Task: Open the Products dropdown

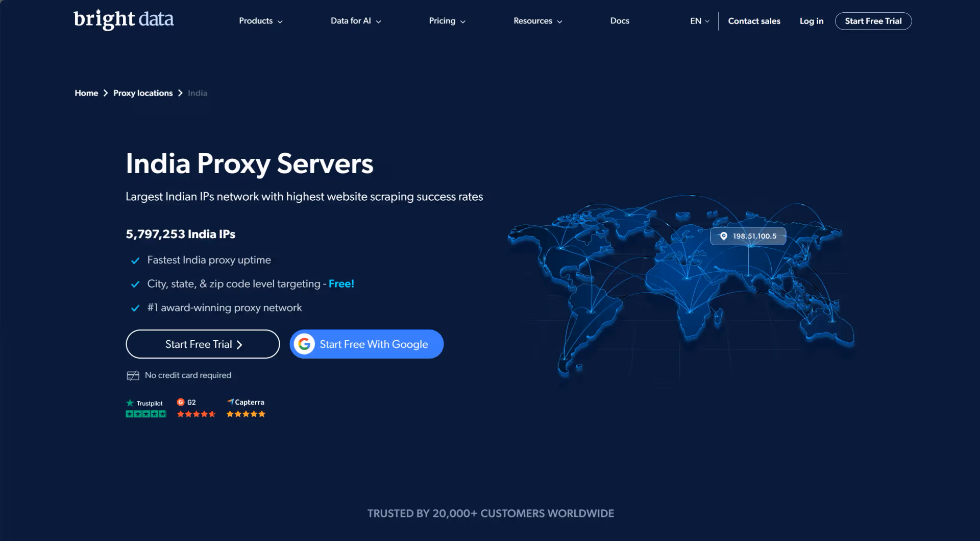Action: (x=260, y=21)
